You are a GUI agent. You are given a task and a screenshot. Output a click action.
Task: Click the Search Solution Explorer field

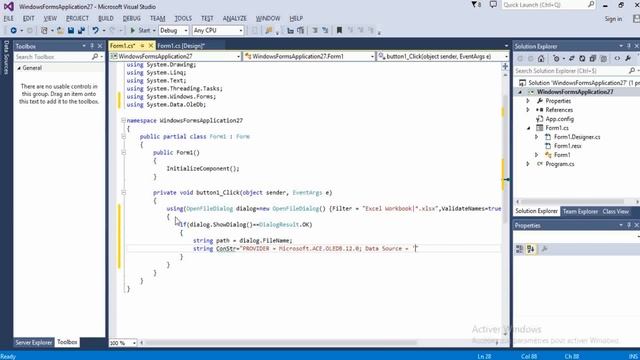(x=575, y=71)
